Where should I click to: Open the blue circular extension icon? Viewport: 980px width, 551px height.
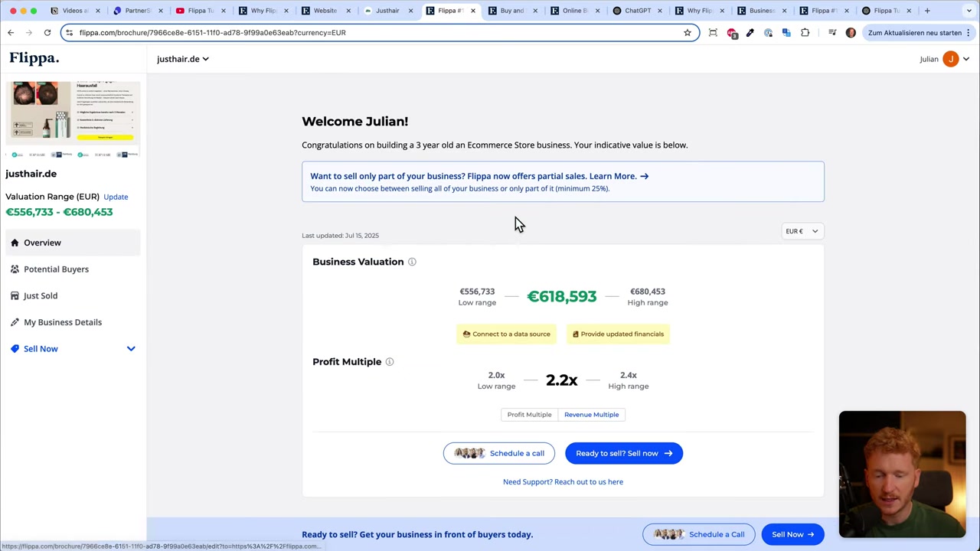(768, 33)
